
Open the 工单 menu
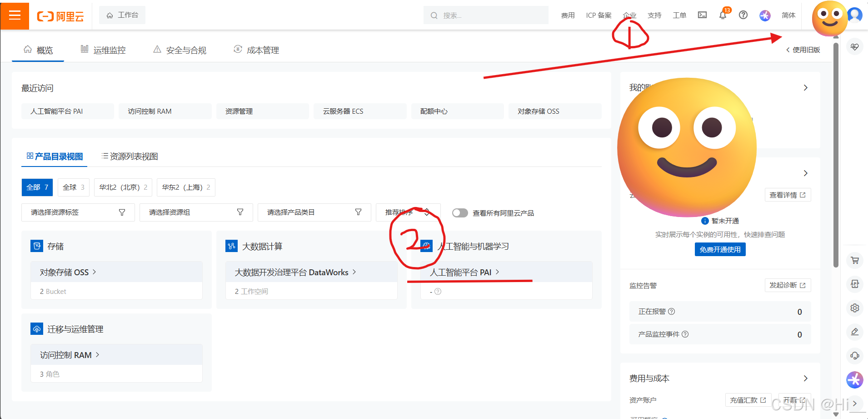pyautogui.click(x=679, y=15)
